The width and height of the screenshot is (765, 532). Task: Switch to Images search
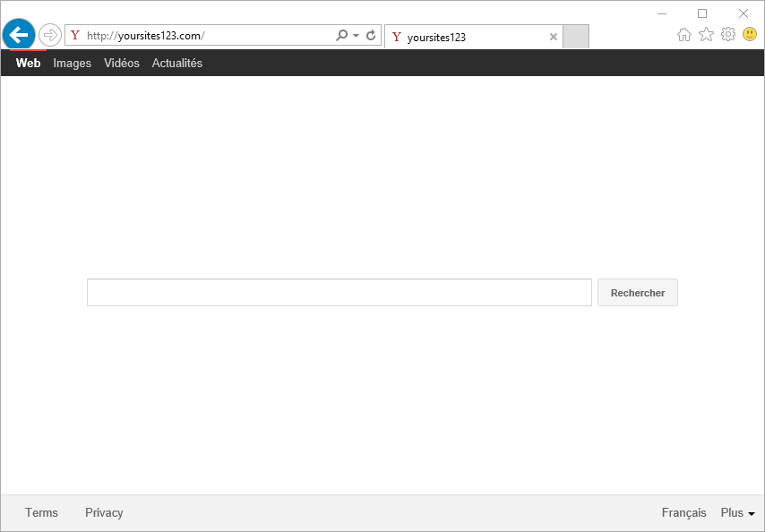point(73,63)
